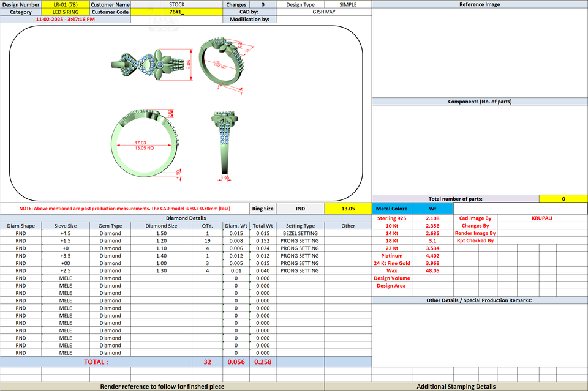Screen dimensions: 588x391
Task: Click the Diam Shape column header
Action: [21, 226]
